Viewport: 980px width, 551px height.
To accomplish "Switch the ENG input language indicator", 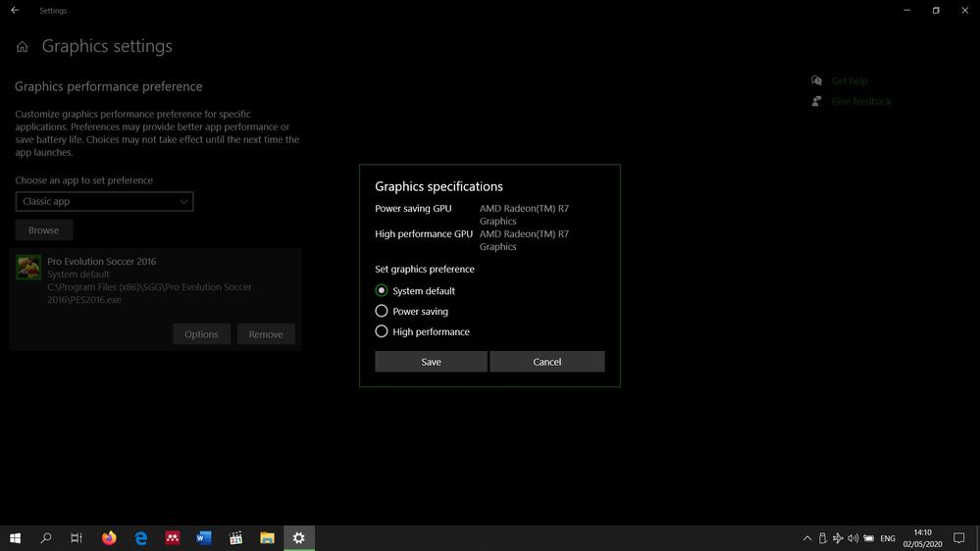I will 888,538.
